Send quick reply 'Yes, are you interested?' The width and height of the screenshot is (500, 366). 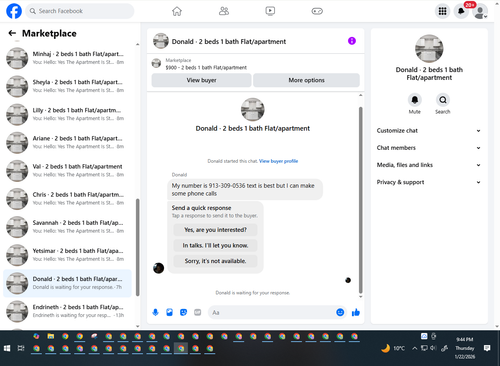pyautogui.click(x=215, y=230)
